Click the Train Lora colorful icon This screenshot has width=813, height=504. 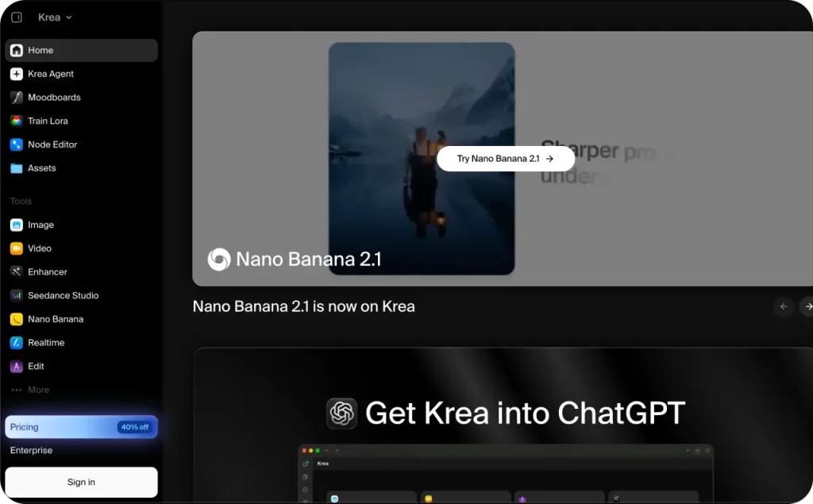pos(17,121)
